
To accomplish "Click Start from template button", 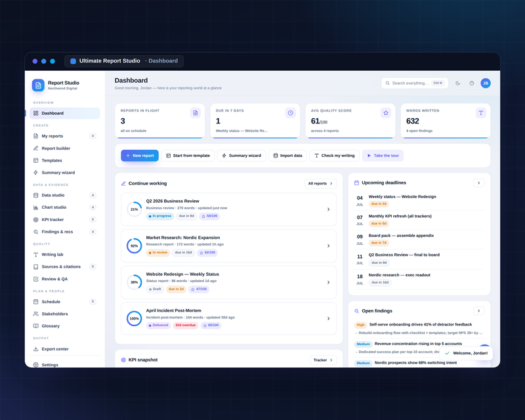I will pyautogui.click(x=188, y=156).
